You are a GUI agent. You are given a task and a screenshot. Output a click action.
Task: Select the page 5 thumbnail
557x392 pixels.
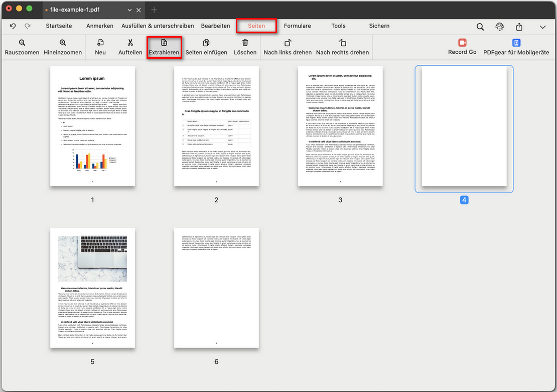coord(92,288)
